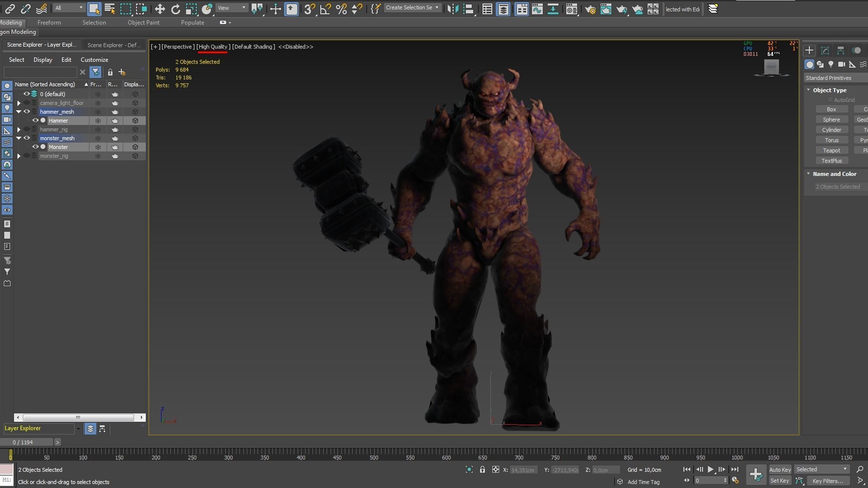
Task: Choose Rectangular Selection Region tool
Action: click(x=126, y=9)
